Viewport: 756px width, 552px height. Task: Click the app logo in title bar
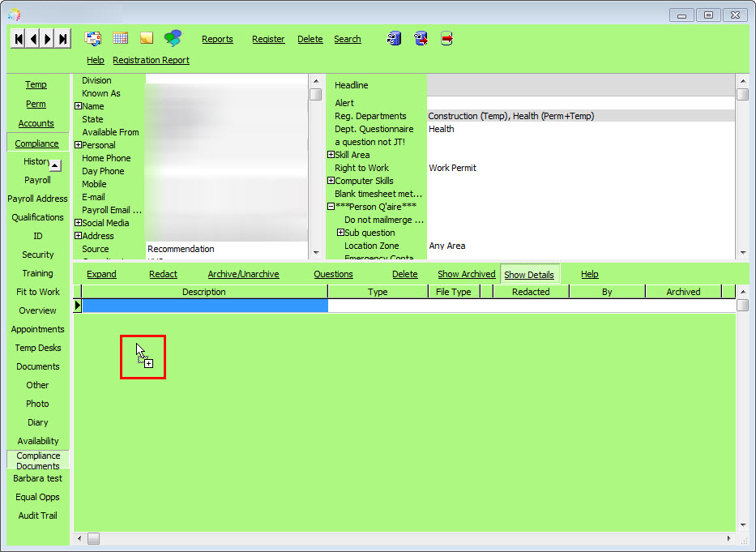tap(14, 15)
